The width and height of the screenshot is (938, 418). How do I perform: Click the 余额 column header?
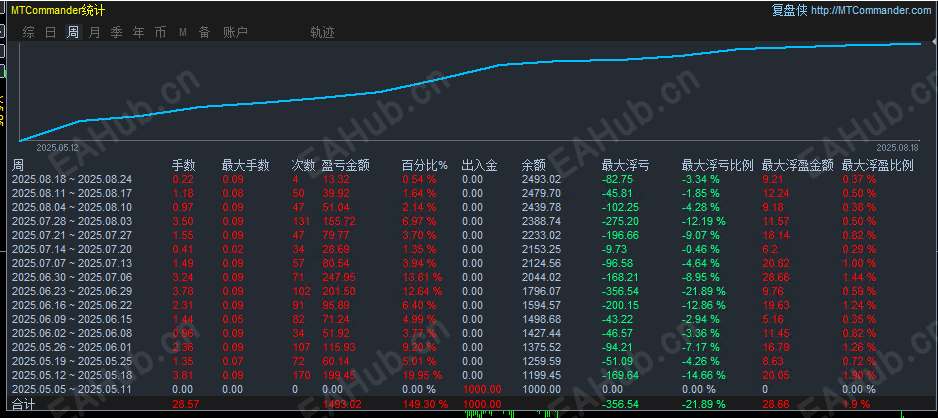534,166
